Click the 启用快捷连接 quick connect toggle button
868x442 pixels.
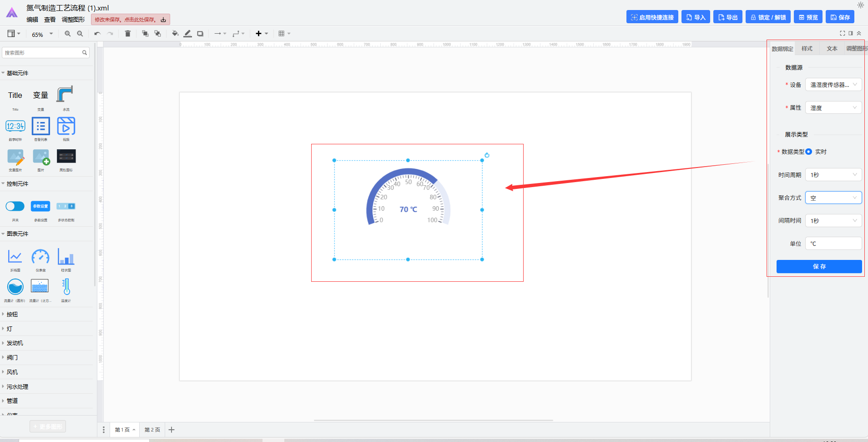[652, 17]
